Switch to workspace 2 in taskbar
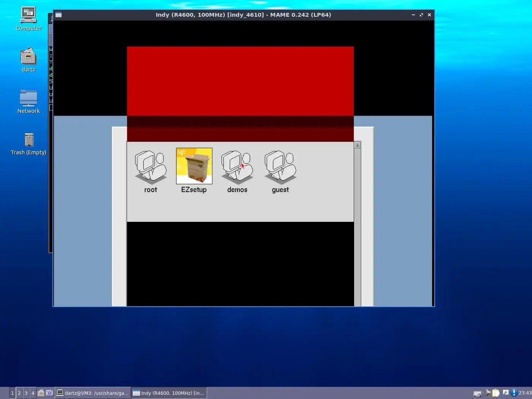The height and width of the screenshot is (399, 532). tap(19, 393)
